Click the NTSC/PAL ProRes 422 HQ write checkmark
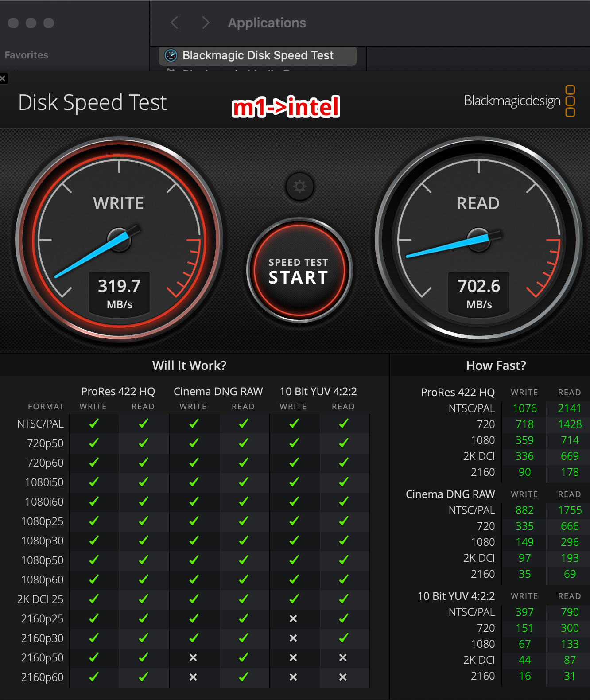 click(93, 424)
